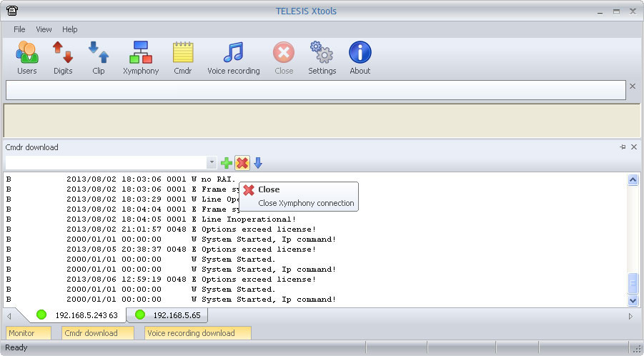Screen dimensions: 644x356
Task: Click the blue download arrow icon
Action: [258, 164]
